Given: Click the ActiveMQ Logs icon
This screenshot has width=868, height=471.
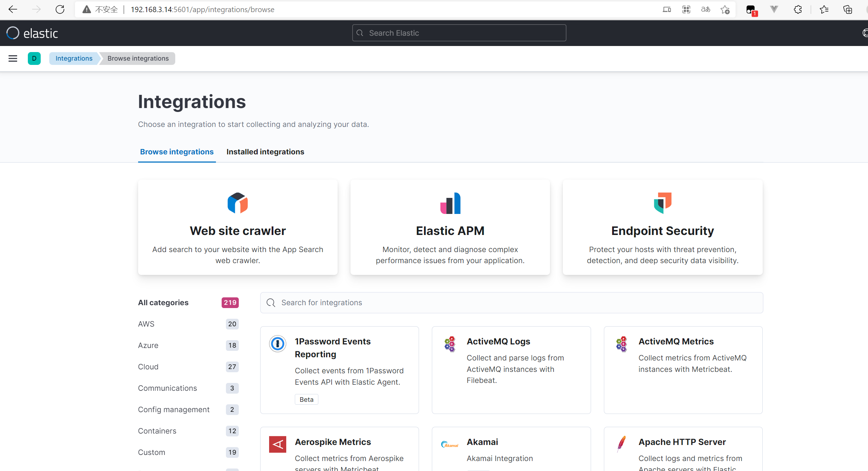Looking at the screenshot, I should (450, 344).
